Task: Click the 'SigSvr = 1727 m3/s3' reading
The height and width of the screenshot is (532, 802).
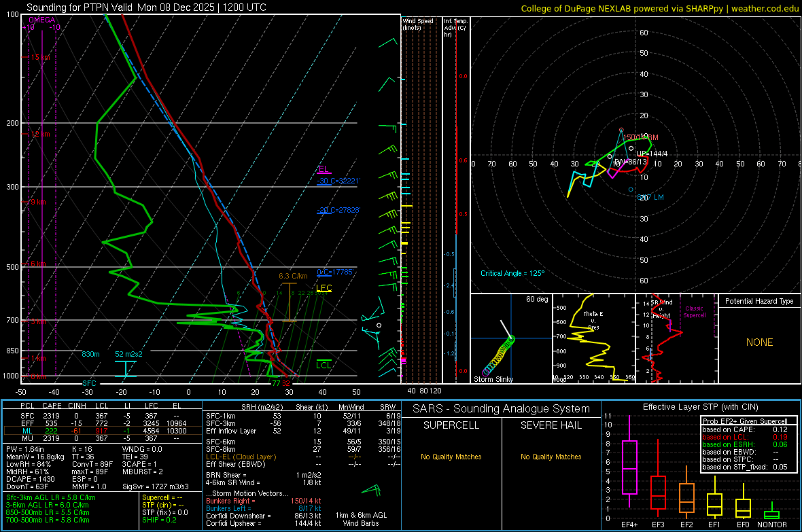Action: [156, 486]
